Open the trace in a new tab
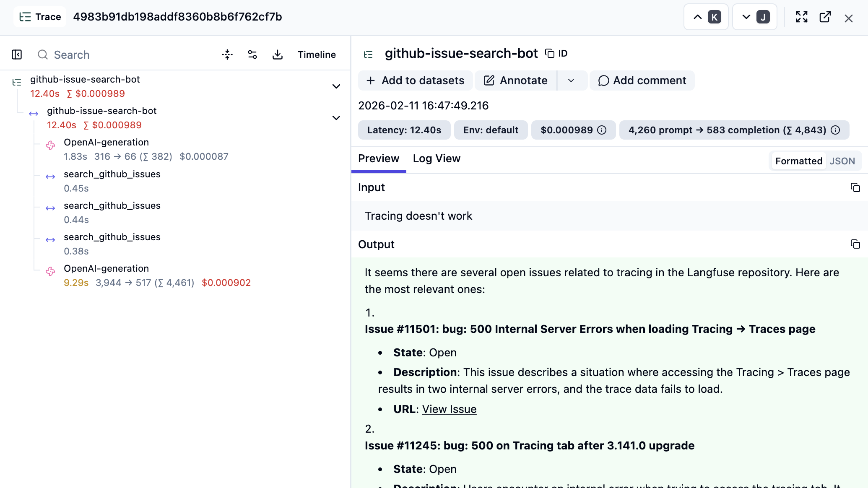The image size is (868, 488). pos(825,17)
